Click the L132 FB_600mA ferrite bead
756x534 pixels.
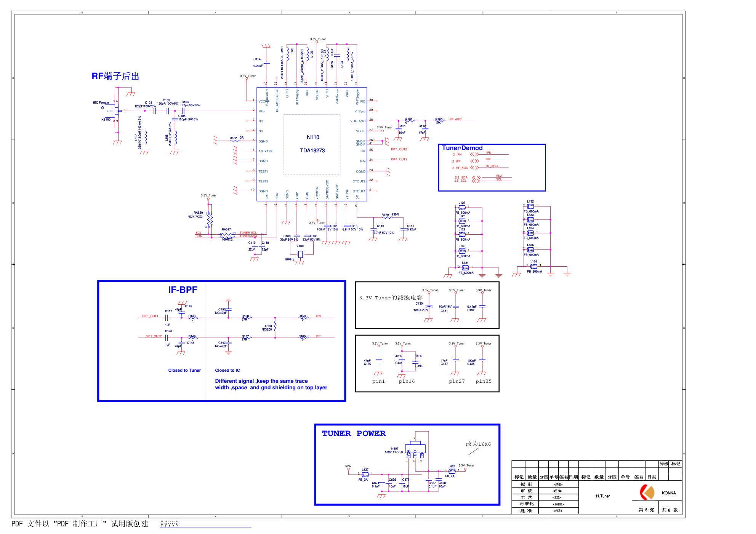pyautogui.click(x=530, y=206)
